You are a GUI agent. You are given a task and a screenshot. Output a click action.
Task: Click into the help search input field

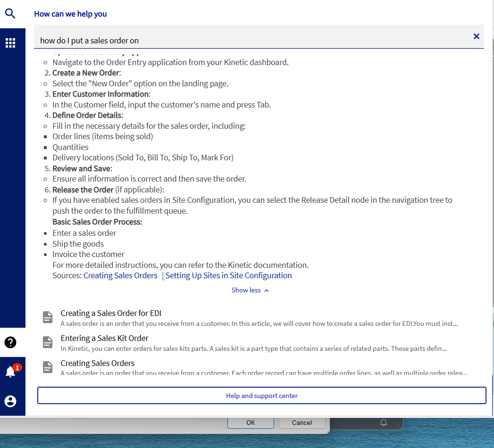(250, 41)
